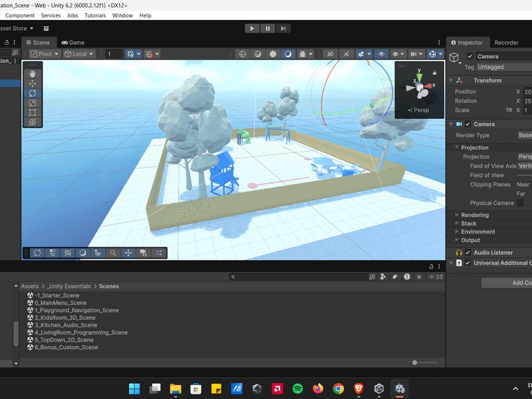Viewport: 532px width, 399px height.
Task: Open 2_KidsRoom_3D_Scene in project list
Action: click(65, 318)
